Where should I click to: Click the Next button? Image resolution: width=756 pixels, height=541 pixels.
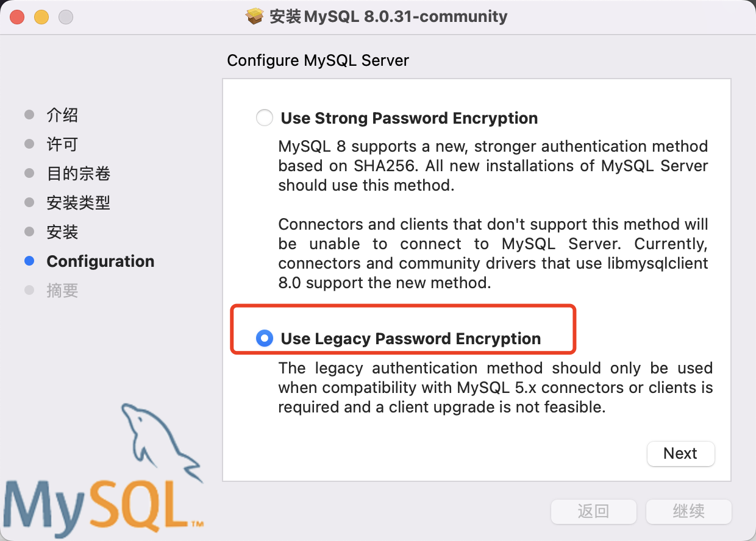pos(680,453)
